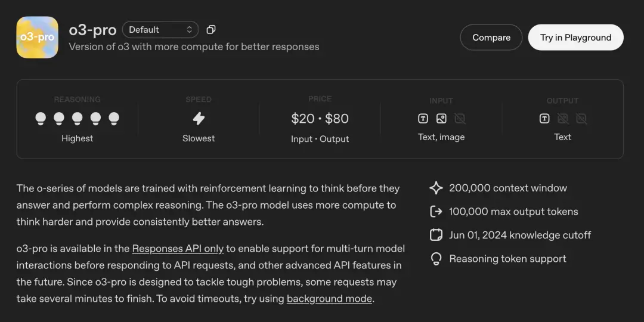Follow the background mode link
Viewport: 644px width, 322px height.
click(x=329, y=299)
